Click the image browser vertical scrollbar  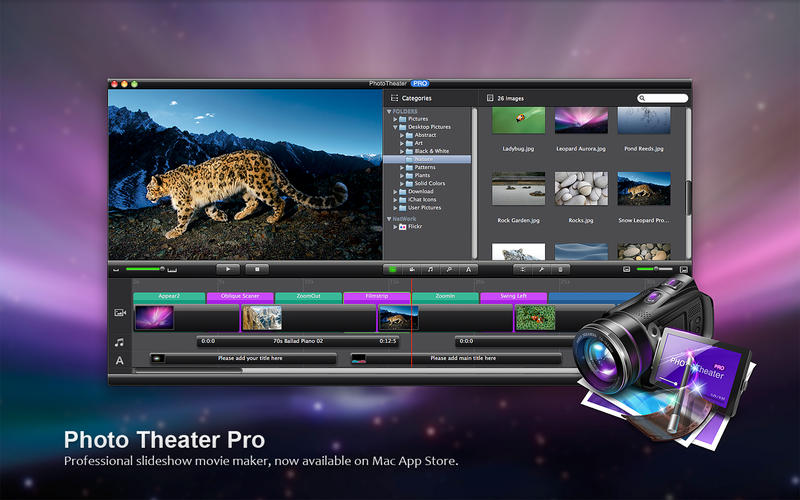[688, 198]
